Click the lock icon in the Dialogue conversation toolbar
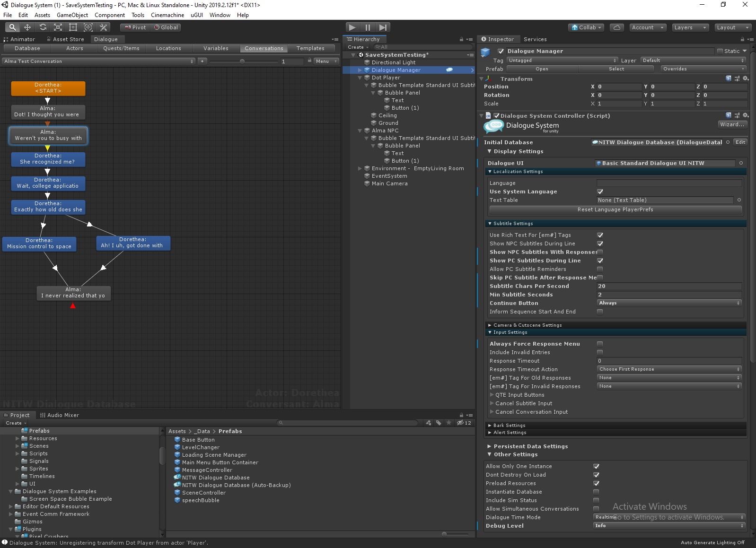756x548 pixels. click(x=309, y=61)
